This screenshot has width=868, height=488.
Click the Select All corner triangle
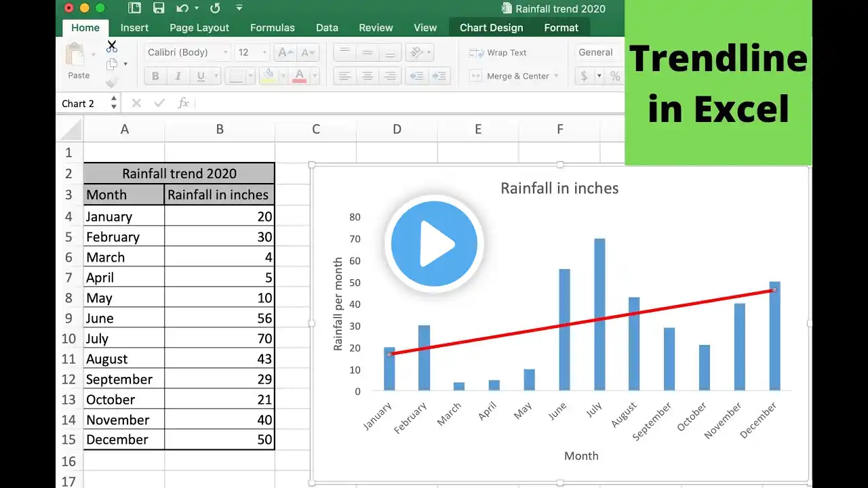[x=71, y=129]
